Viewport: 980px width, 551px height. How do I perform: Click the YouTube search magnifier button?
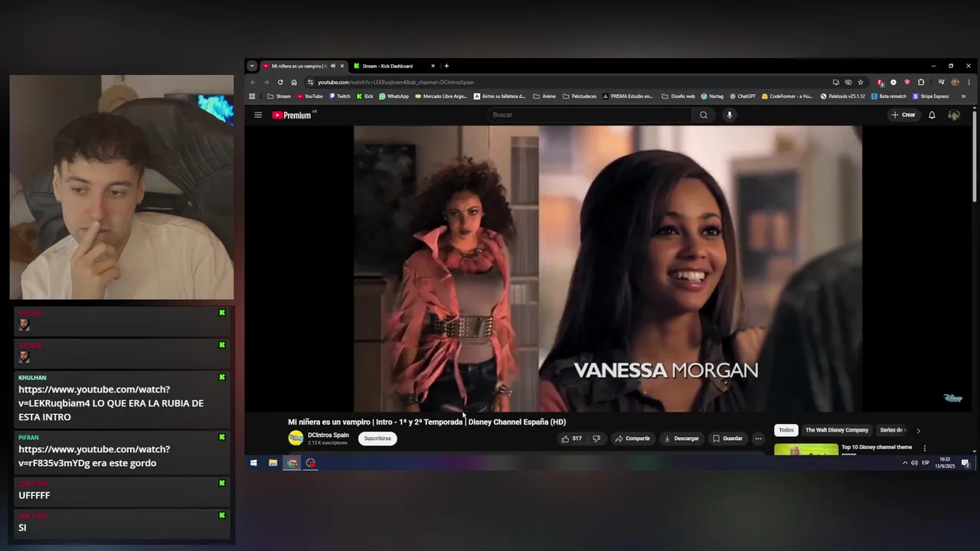(x=704, y=115)
